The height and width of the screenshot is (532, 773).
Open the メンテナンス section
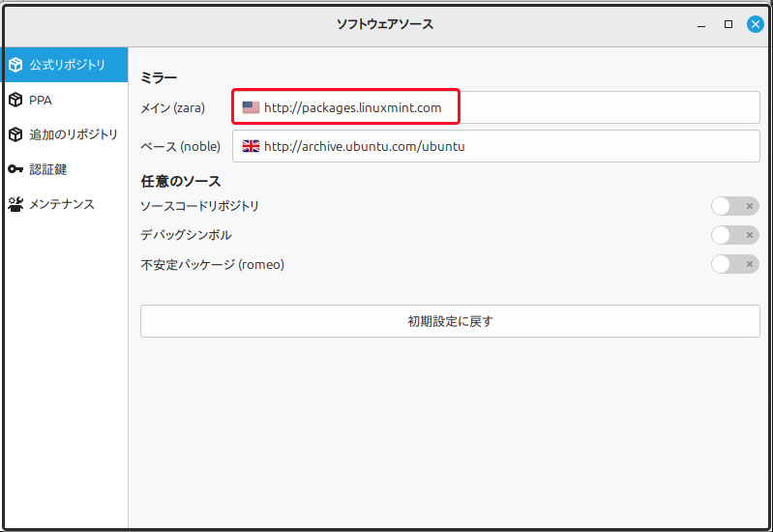(64, 204)
